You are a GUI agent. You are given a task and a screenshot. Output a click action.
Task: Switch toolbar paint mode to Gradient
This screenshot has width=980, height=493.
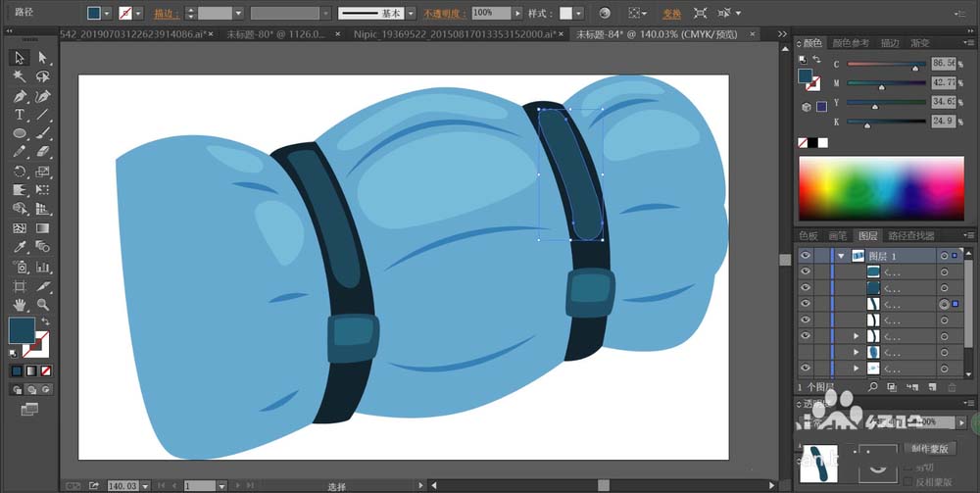coord(31,371)
